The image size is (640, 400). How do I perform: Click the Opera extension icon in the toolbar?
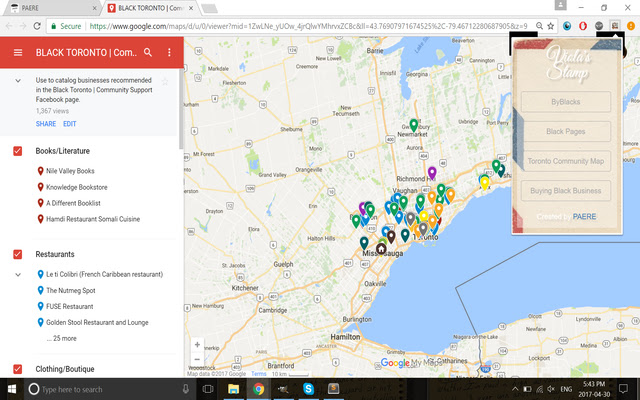(584, 24)
